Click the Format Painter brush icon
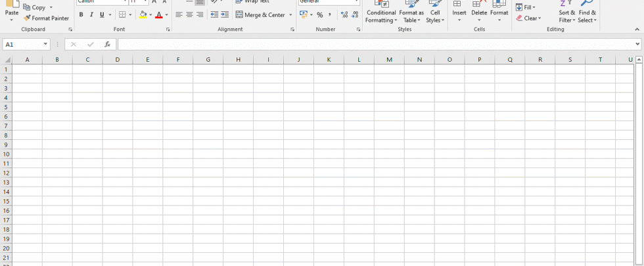The image size is (644, 266). click(27, 18)
